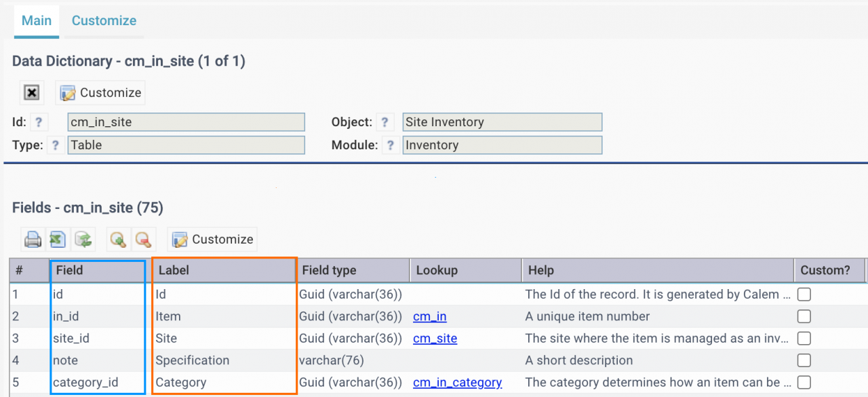Open help question mark next to Object
The width and height of the screenshot is (868, 397).
point(384,122)
